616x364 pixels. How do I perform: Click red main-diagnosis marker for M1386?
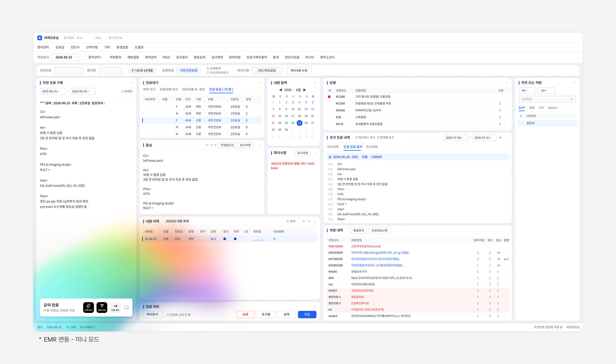(329, 97)
